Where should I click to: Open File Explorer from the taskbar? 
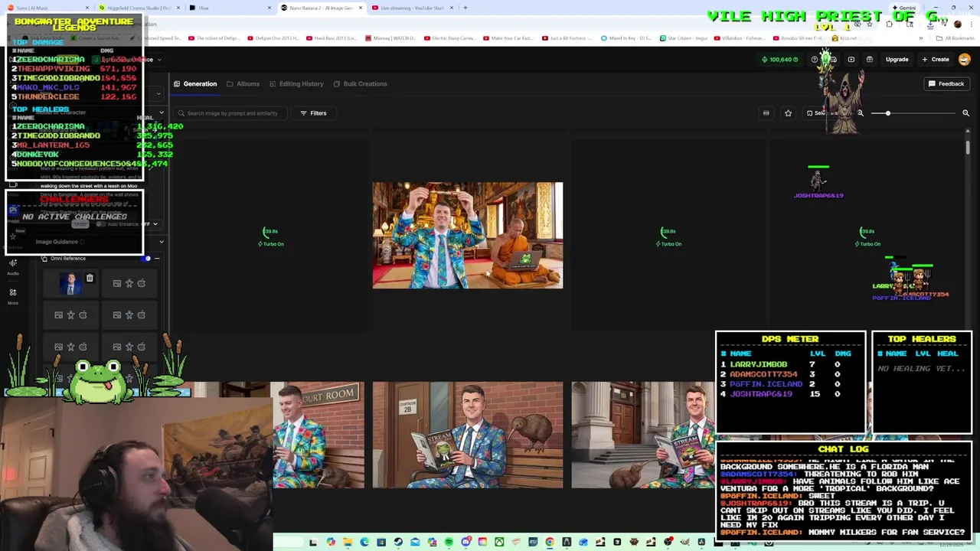pyautogui.click(x=348, y=543)
